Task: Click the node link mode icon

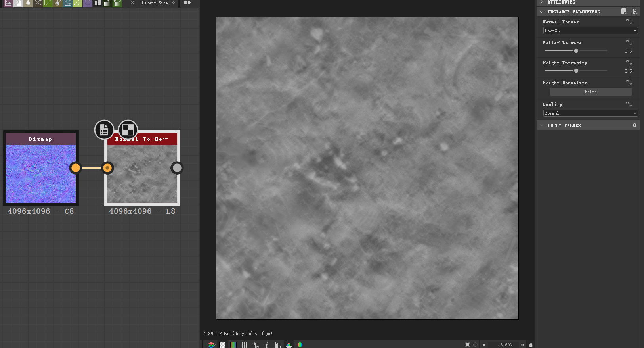Action: click(x=187, y=2)
